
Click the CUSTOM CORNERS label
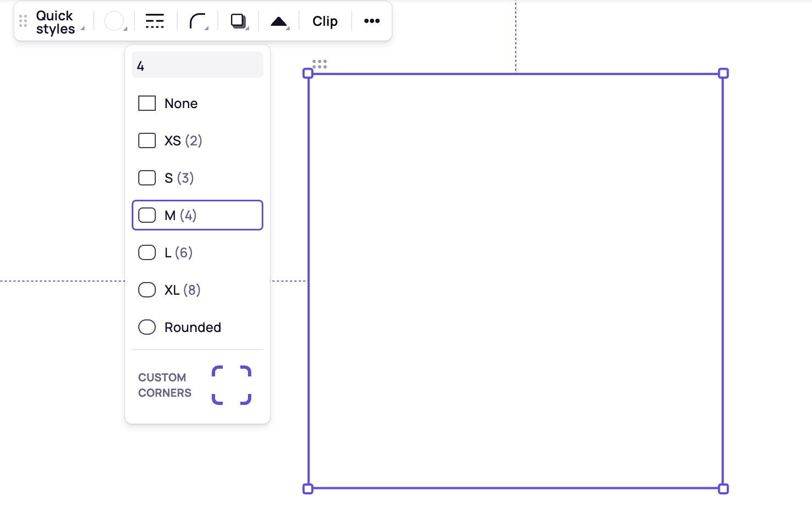[x=165, y=385]
